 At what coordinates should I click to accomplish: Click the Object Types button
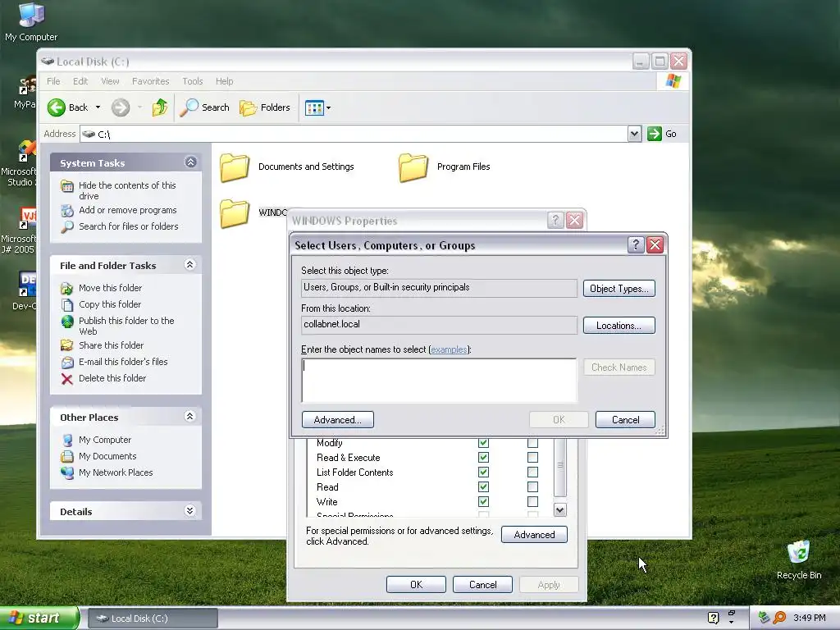[619, 289]
